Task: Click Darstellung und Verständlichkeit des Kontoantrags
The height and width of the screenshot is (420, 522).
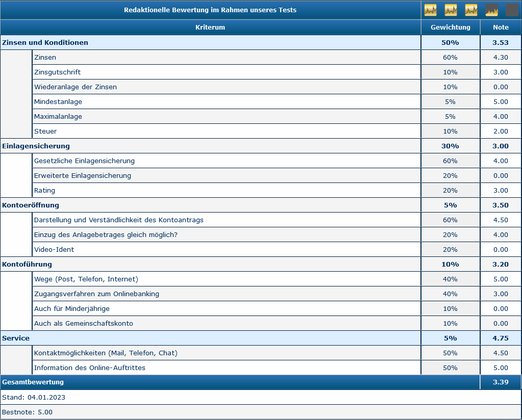Action: tap(118, 220)
